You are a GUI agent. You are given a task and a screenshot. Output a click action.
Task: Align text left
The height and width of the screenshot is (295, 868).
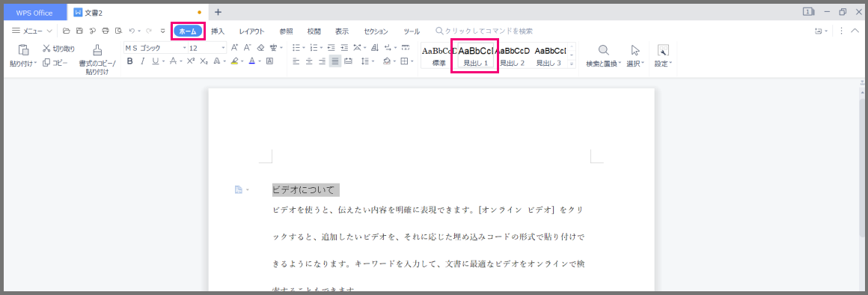(x=296, y=61)
